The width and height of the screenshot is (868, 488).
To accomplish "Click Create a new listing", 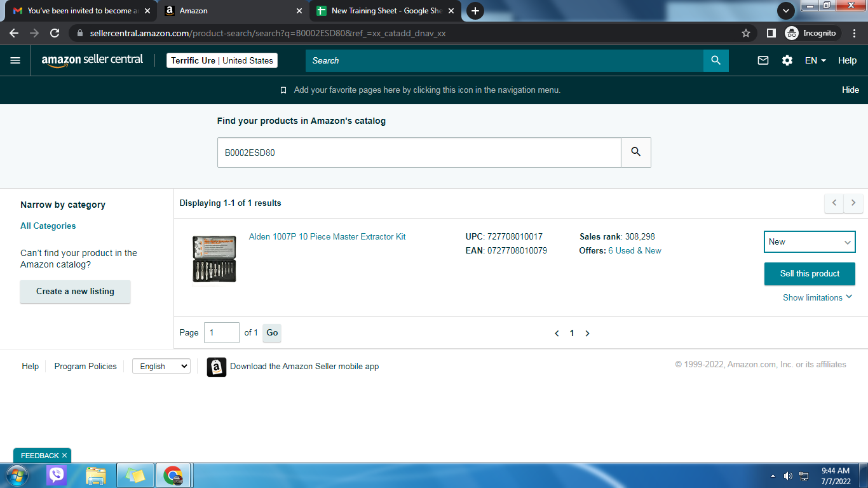I will click(75, 292).
